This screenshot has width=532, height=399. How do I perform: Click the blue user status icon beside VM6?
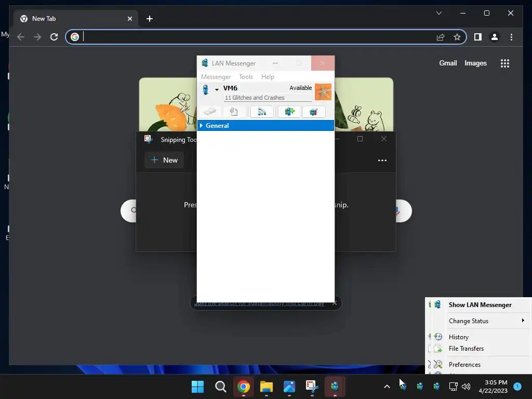tap(206, 90)
